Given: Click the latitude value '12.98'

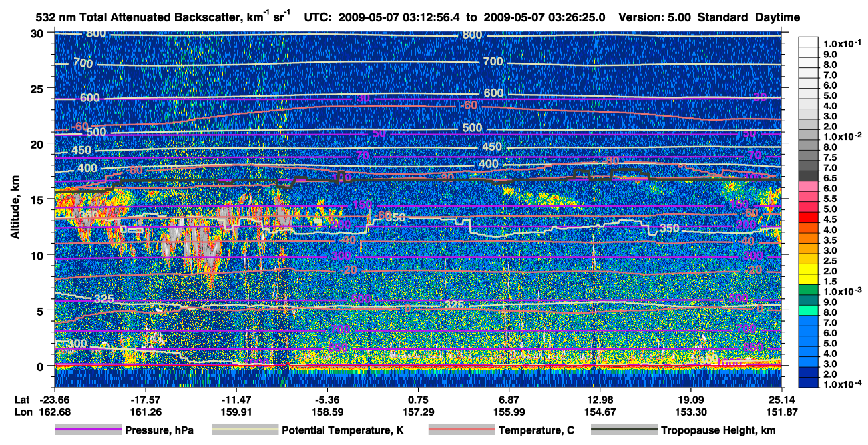Looking at the screenshot, I should (x=600, y=400).
